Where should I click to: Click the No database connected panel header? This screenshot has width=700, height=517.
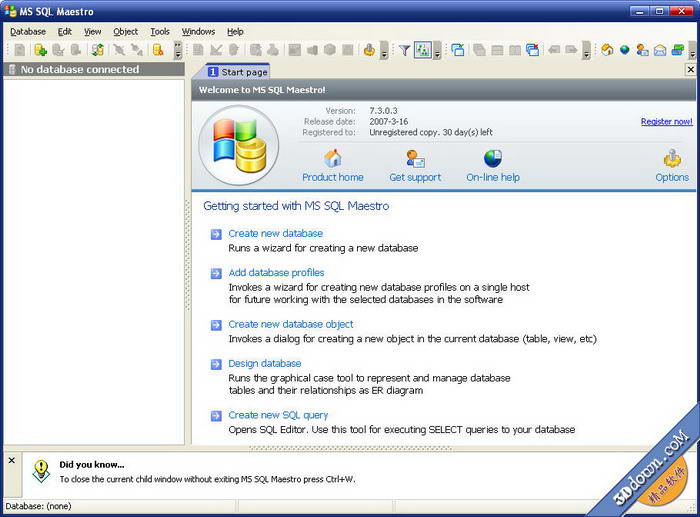tap(94, 69)
